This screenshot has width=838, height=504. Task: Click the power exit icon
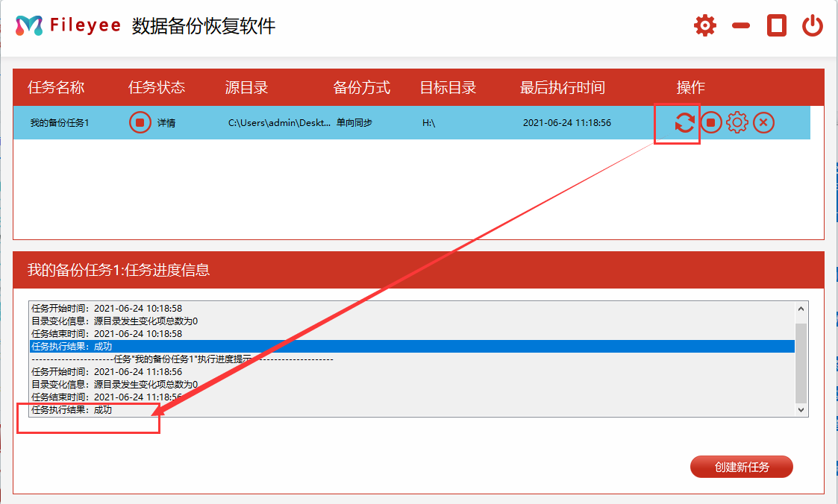click(812, 26)
